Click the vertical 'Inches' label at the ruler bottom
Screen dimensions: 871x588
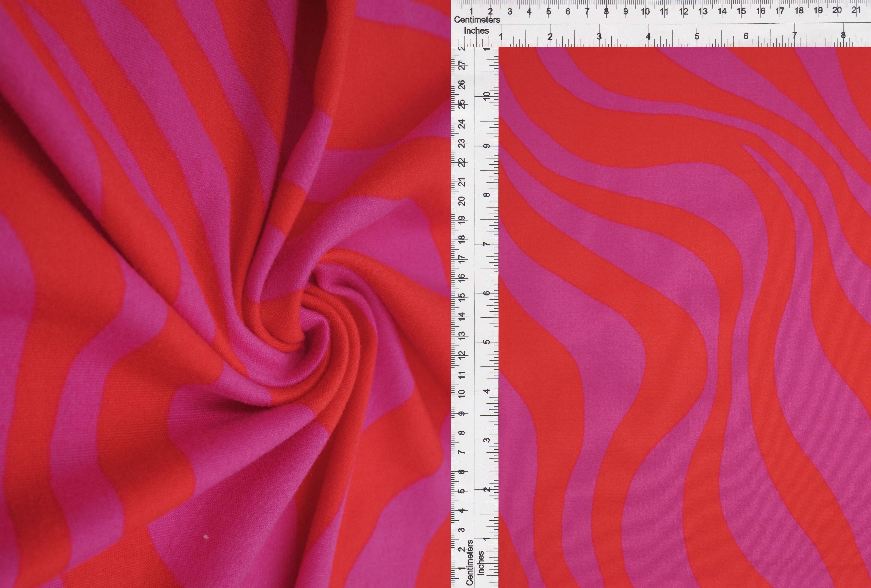click(x=480, y=563)
